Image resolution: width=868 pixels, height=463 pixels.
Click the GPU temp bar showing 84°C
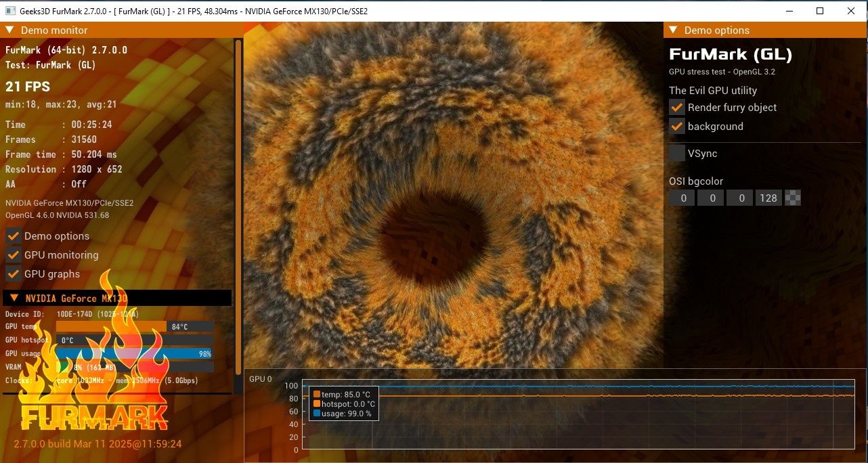pos(135,326)
